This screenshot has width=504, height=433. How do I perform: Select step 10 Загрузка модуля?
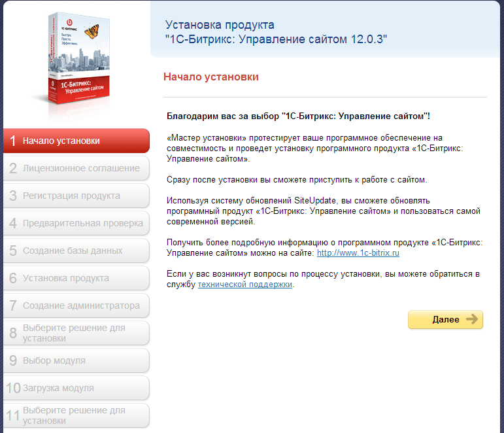(x=76, y=388)
